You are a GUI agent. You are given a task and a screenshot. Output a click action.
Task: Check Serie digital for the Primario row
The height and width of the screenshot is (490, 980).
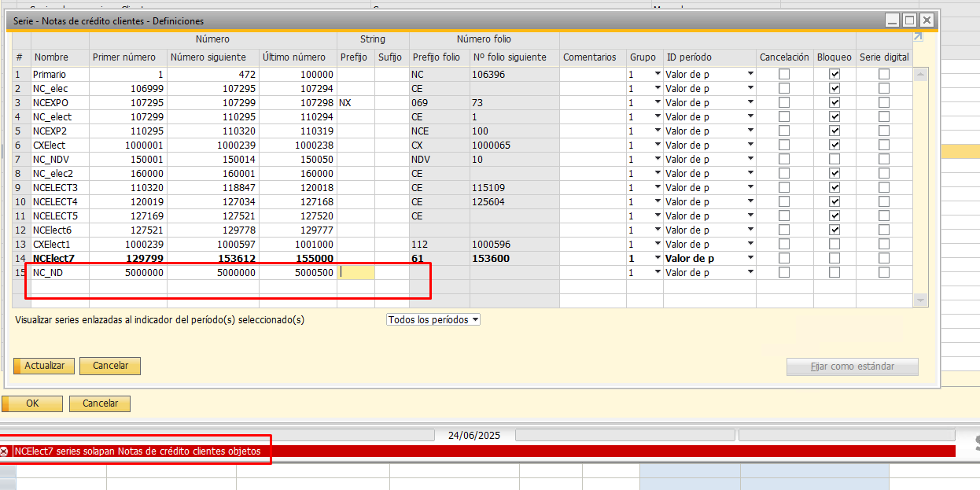[x=884, y=74]
